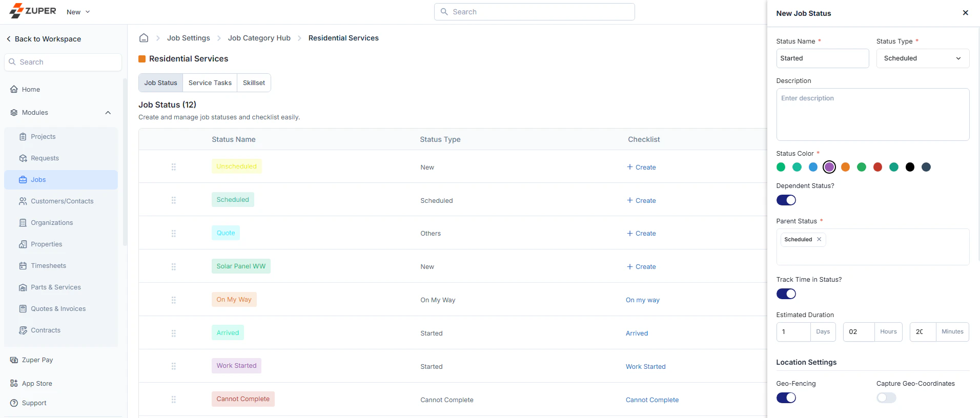The height and width of the screenshot is (418, 980).
Task: Pick the dark slate status color
Action: coord(926,167)
